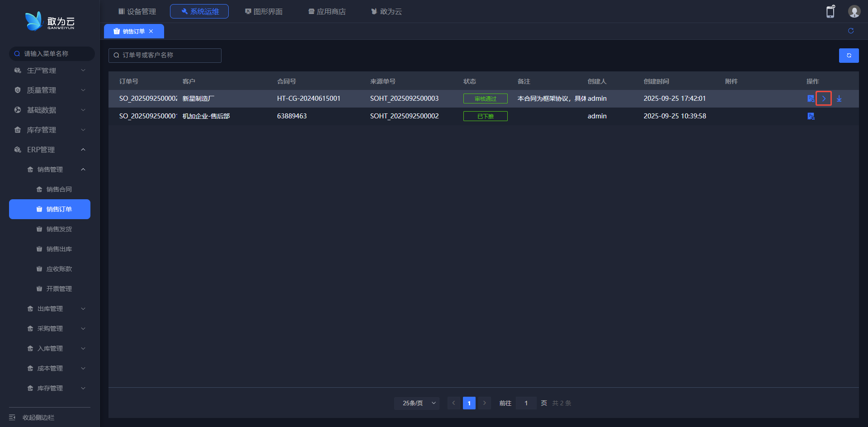Click the 新星制造厂 customer cell
868x427 pixels.
click(198, 99)
